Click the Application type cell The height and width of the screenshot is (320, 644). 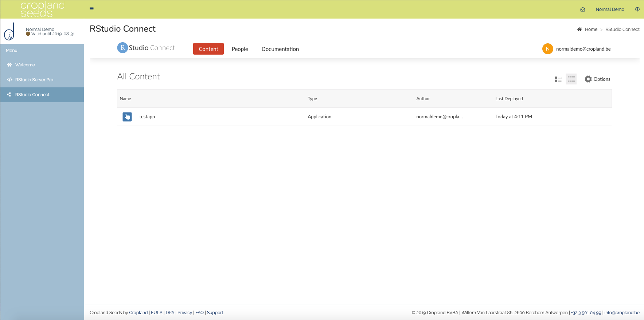click(x=319, y=117)
